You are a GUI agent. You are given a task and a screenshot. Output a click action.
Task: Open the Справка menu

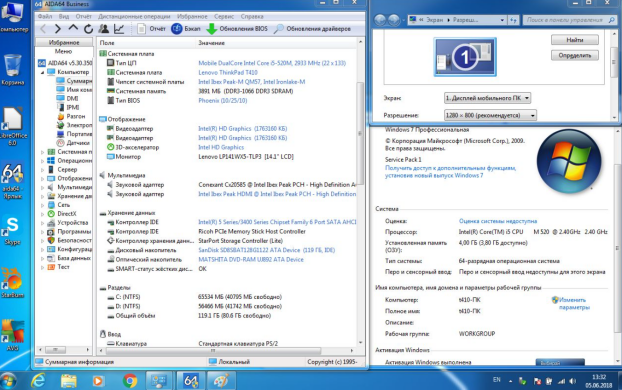point(252,16)
